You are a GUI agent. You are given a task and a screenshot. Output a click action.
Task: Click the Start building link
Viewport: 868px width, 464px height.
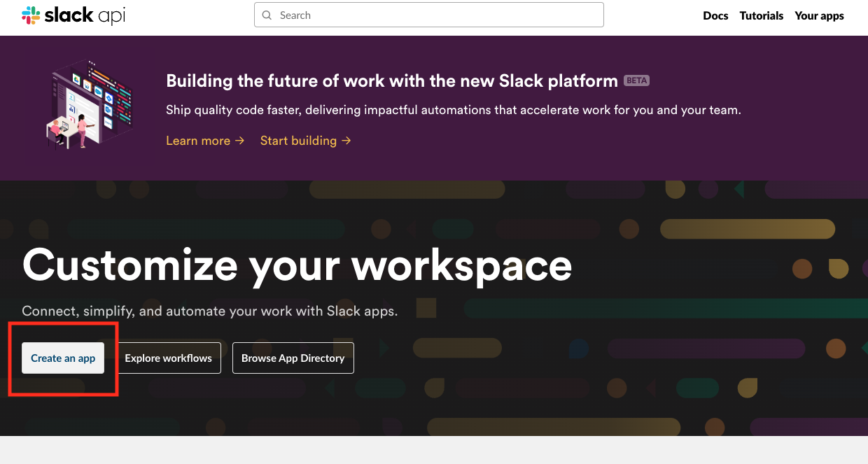tap(297, 141)
